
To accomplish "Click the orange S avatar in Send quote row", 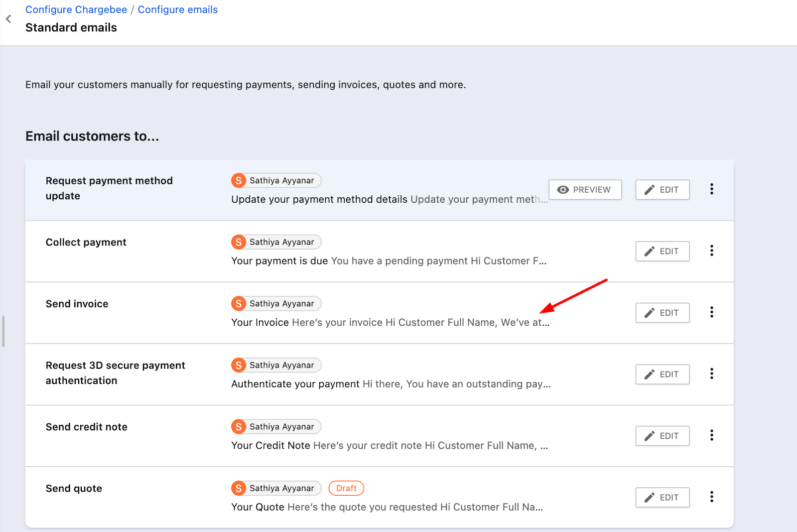I will (239, 488).
